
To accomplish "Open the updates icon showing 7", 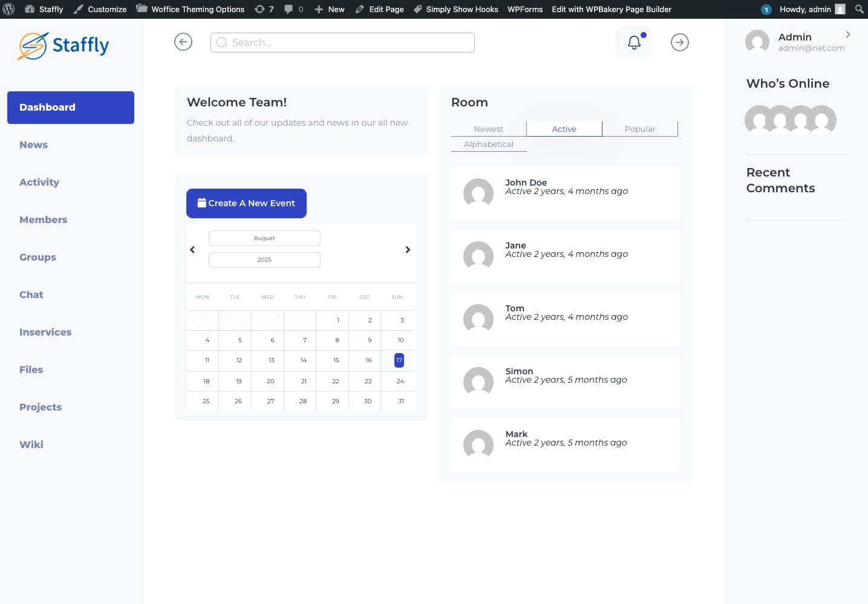I will pyautogui.click(x=264, y=9).
